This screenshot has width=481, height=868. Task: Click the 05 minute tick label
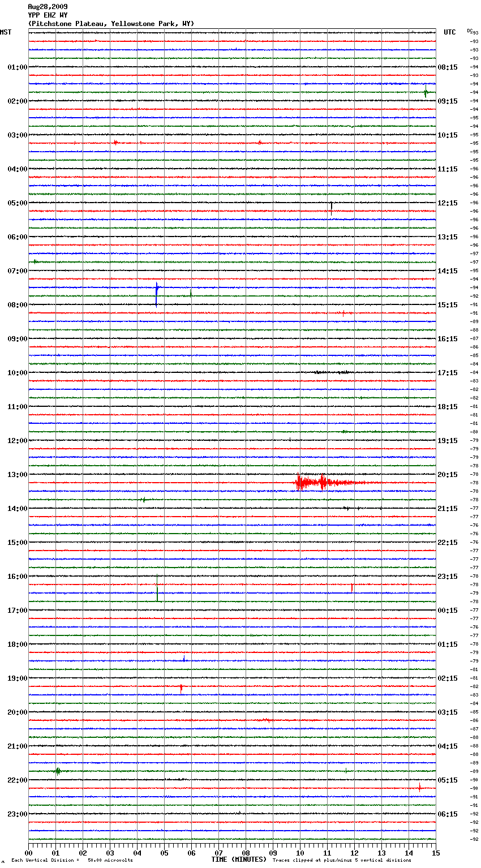(165, 853)
